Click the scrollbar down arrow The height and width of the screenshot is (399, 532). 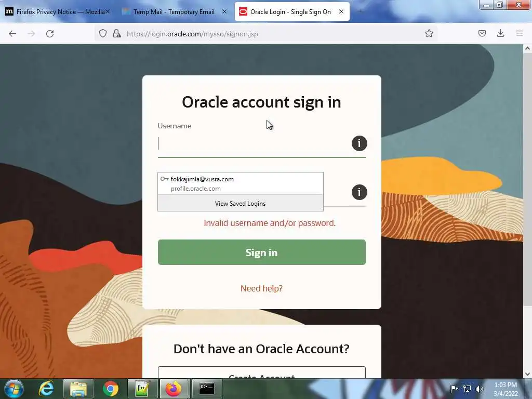coord(527,374)
